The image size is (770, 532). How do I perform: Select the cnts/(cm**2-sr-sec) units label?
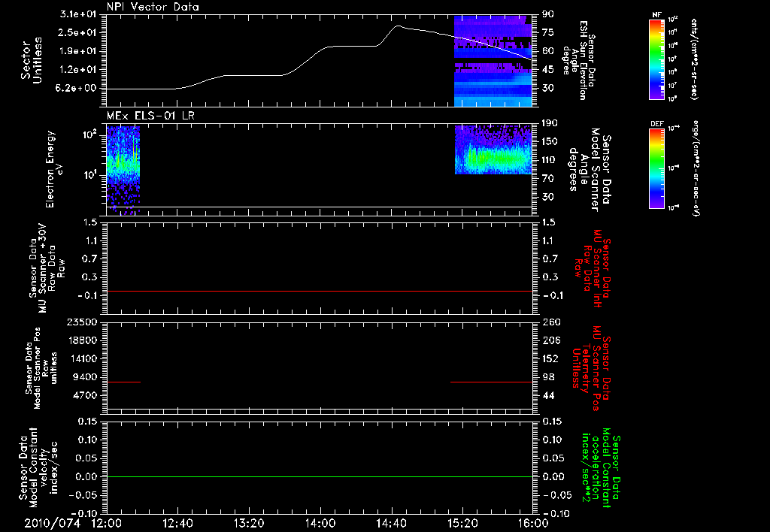694,59
